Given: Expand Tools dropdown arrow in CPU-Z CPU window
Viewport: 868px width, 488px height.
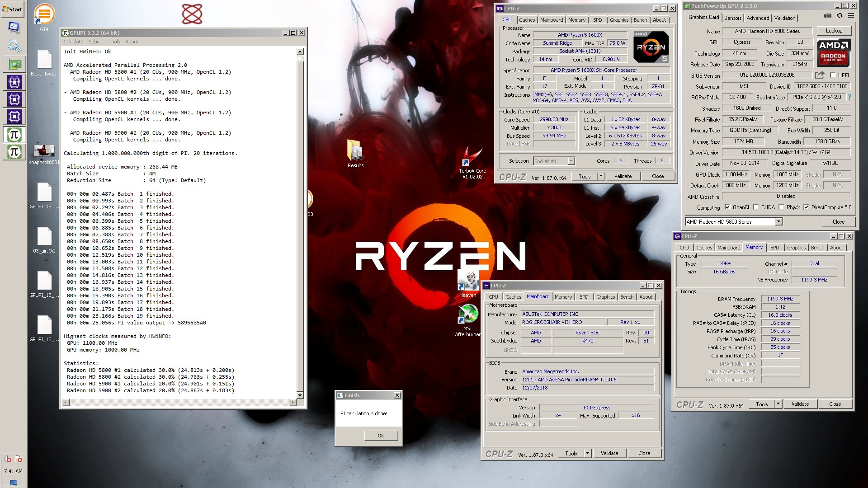Looking at the screenshot, I should tap(601, 176).
